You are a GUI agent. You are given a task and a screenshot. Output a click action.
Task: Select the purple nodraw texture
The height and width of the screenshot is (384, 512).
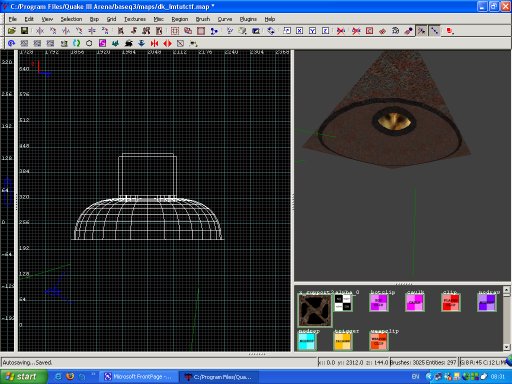pos(487,303)
